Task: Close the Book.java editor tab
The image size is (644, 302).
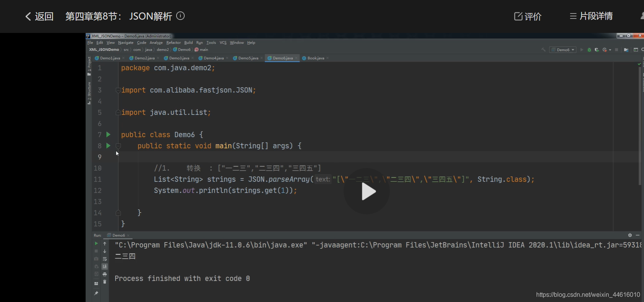Action: pyautogui.click(x=328, y=58)
